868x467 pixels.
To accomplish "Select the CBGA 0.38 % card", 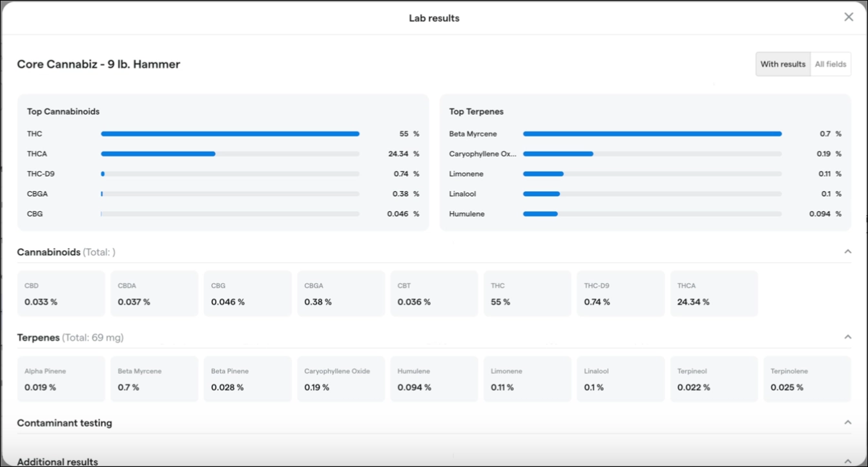I will (x=341, y=294).
